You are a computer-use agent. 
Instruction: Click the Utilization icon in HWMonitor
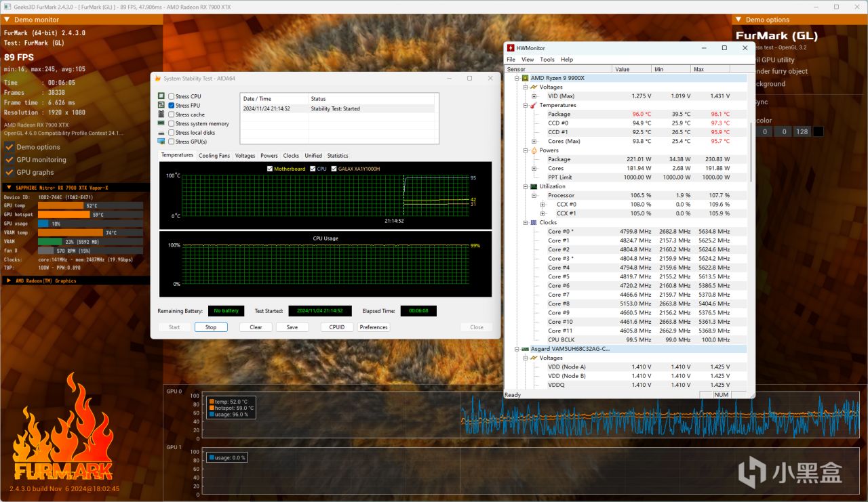534,186
